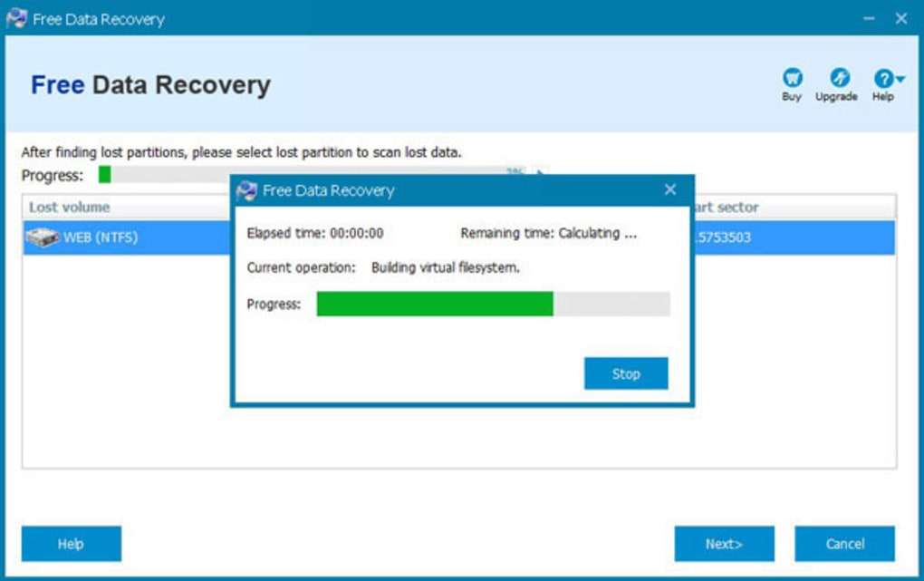
Task: Click the Upgrade icon in header
Action: pyautogui.click(x=836, y=79)
